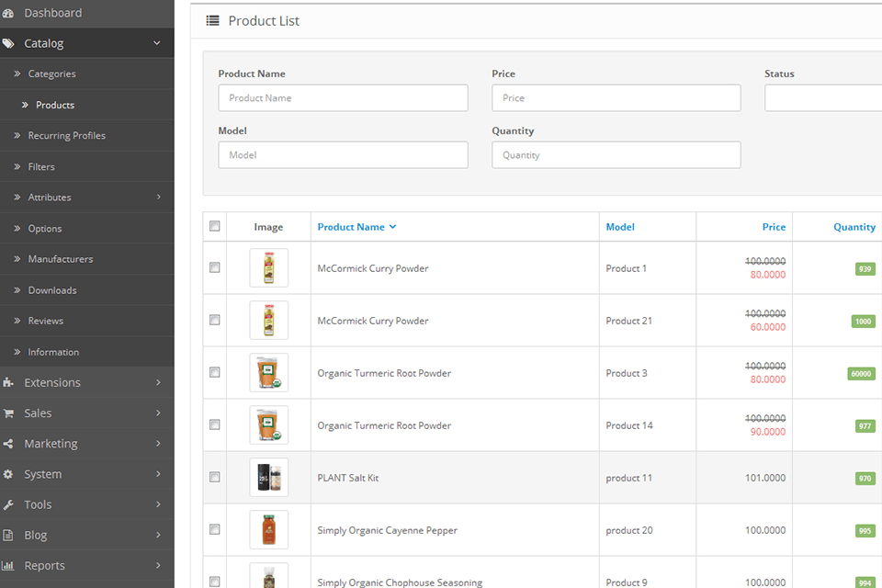This screenshot has height=588, width=882.
Task: Click the Blog document icon
Action: [8, 535]
